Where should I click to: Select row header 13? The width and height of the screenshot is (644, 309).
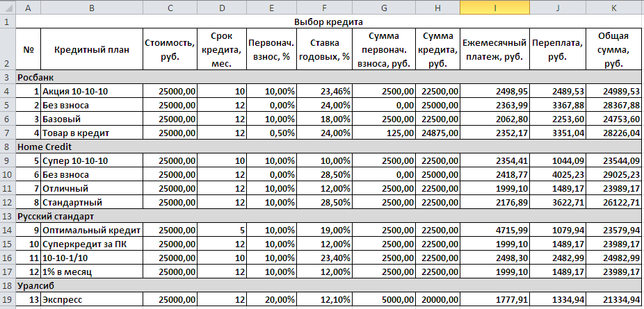8,216
